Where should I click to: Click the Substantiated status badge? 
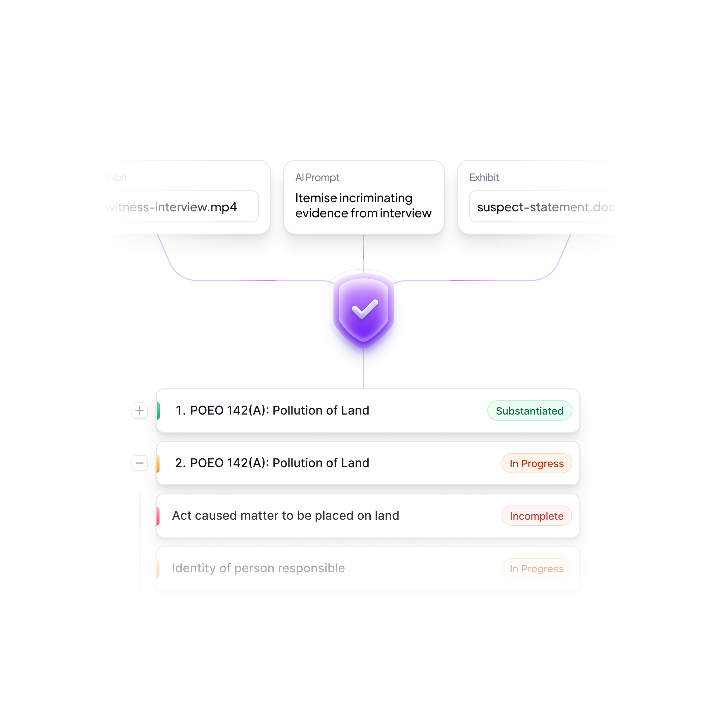[x=529, y=411]
